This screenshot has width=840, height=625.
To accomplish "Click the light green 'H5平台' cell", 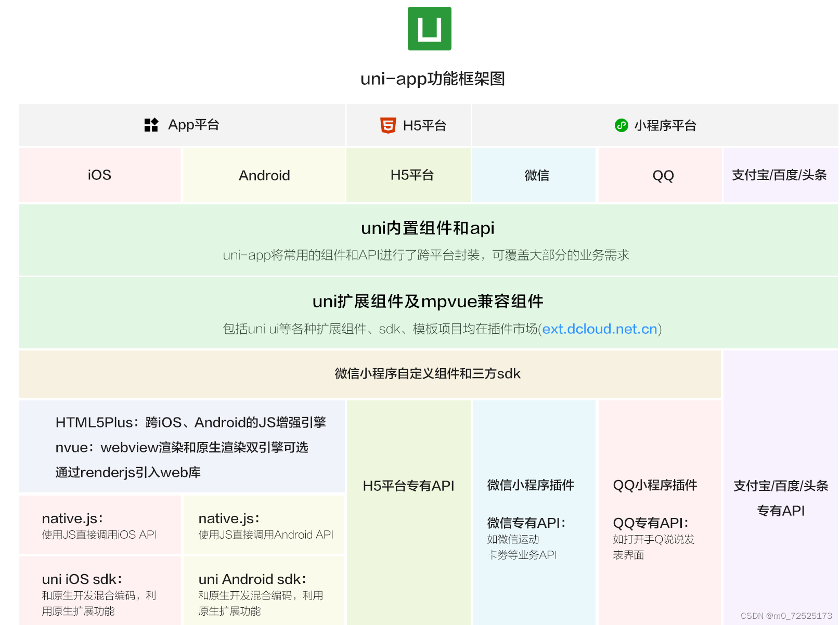I will click(x=409, y=175).
